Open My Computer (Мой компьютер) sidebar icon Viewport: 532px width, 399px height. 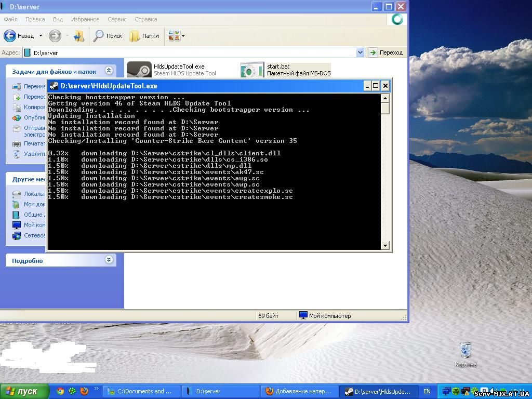click(x=16, y=225)
